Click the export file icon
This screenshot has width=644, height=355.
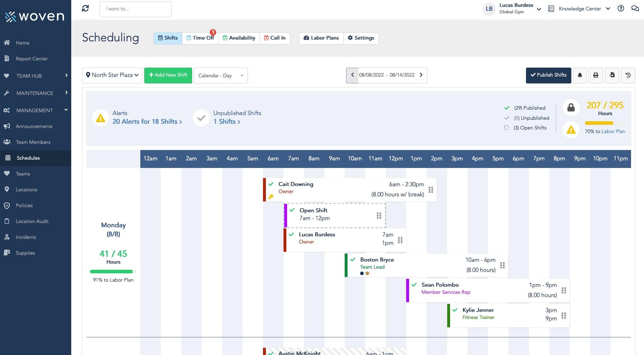point(612,75)
